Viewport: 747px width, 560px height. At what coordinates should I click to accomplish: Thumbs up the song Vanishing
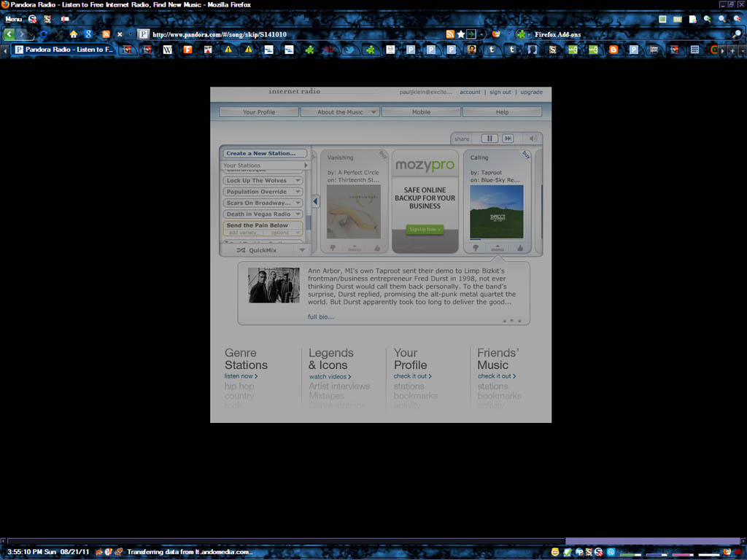point(377,248)
